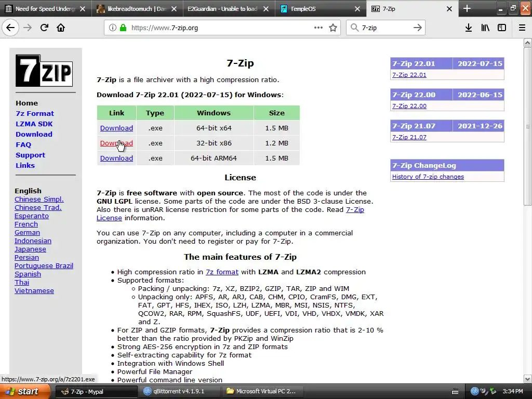Open History of 7-zip changes
The height and width of the screenshot is (399, 532).
click(x=428, y=177)
